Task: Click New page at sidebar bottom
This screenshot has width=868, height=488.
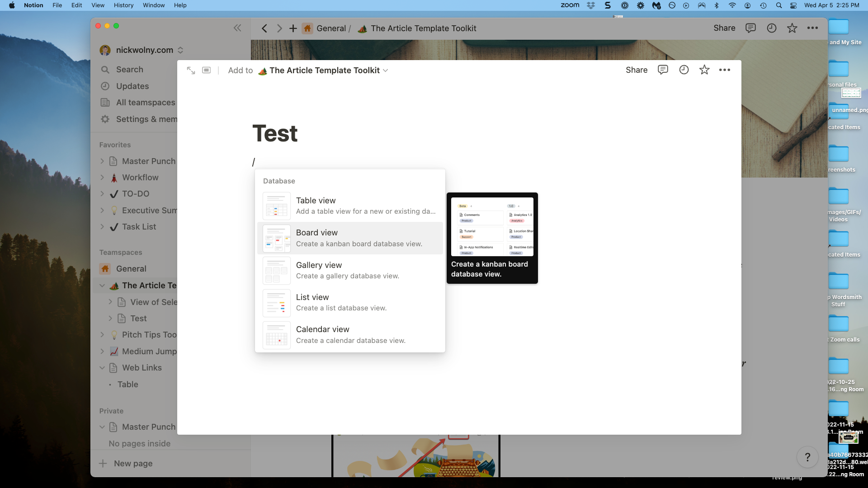Action: [x=133, y=464]
